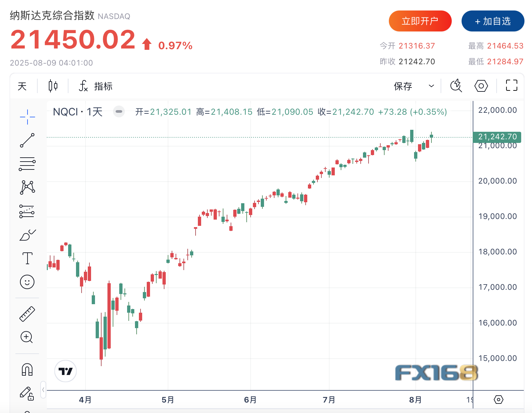This screenshot has height=413, width=532.
Task: Hide the NQCI legend details
Action: point(119,112)
